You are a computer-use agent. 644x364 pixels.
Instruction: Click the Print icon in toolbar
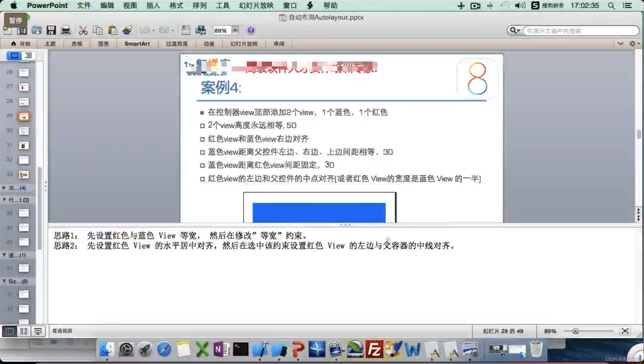tap(66, 30)
